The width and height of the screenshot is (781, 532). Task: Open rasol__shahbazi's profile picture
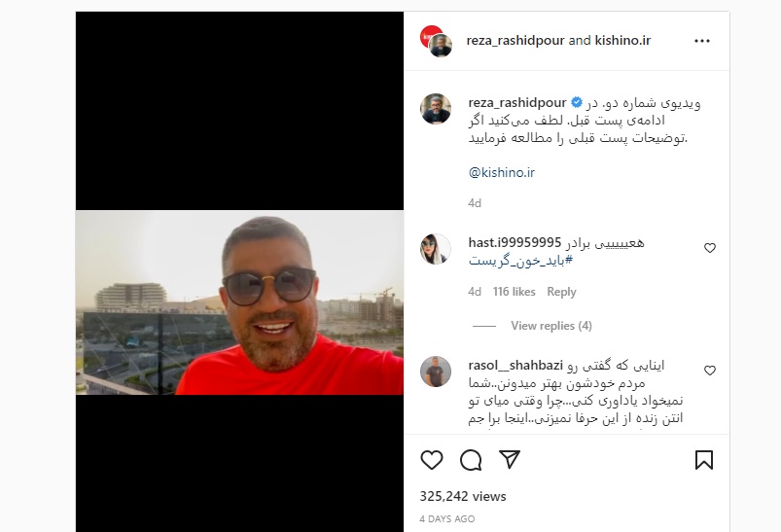pyautogui.click(x=436, y=372)
